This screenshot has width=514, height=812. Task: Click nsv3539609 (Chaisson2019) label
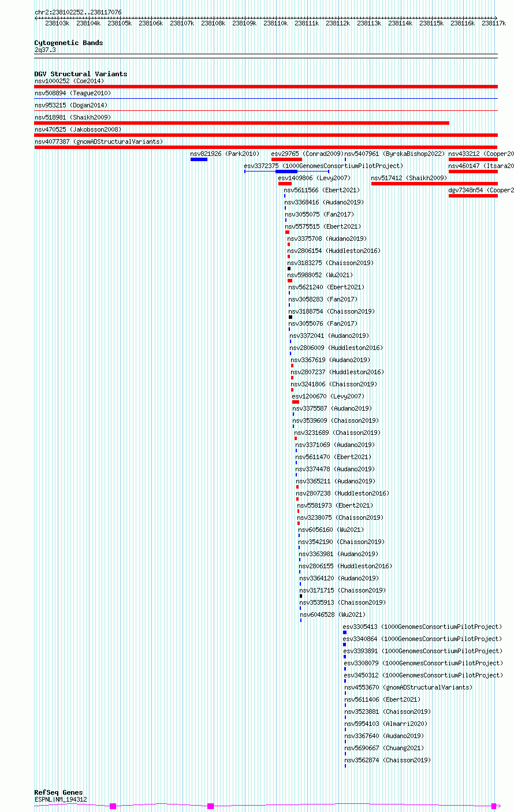(x=336, y=420)
